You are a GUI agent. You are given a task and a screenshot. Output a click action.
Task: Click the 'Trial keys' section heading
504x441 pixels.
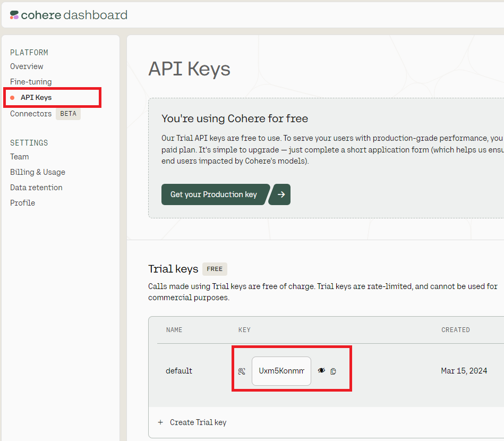[x=173, y=269]
